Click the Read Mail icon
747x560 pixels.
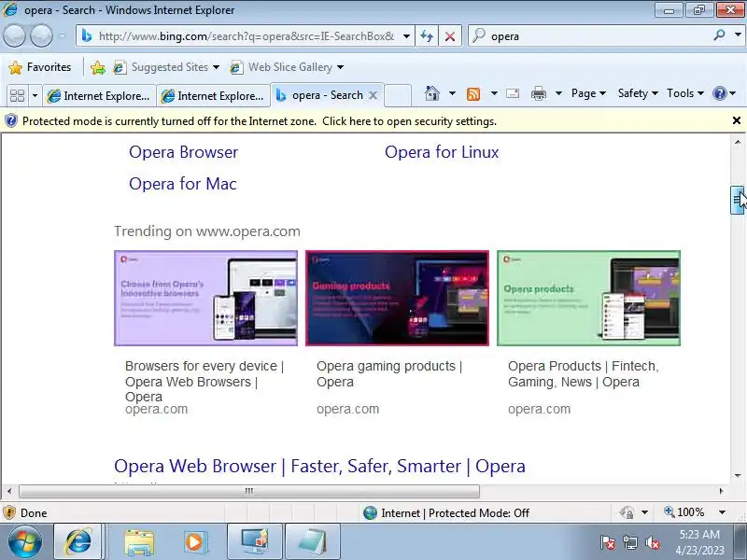pos(513,93)
